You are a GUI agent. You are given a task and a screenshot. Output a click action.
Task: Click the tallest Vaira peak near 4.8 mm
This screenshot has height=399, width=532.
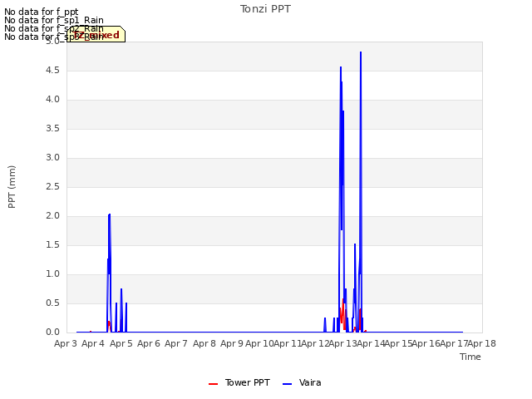361,52
